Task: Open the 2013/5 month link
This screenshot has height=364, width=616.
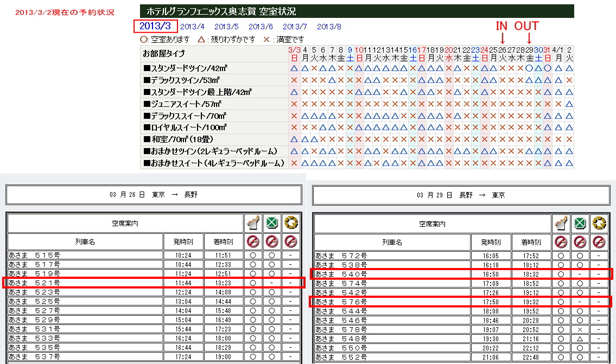Action: (226, 26)
